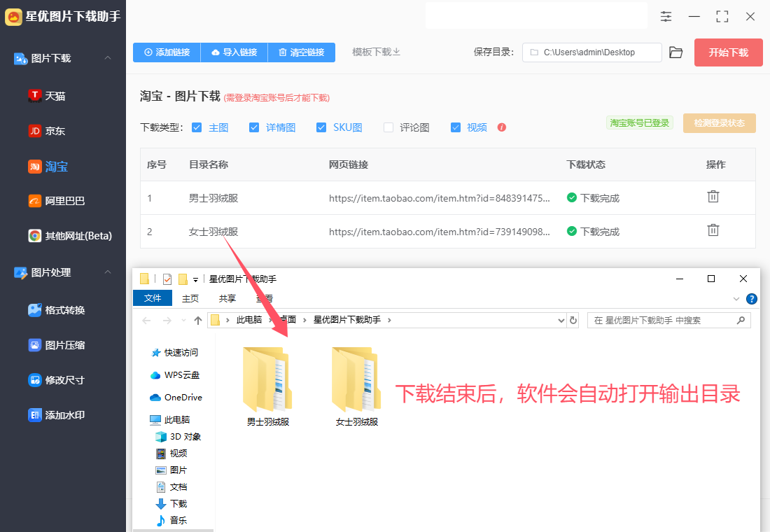Image resolution: width=770 pixels, height=532 pixels.
Task: Open the 图片压缩 image compression tool
Action: tap(57, 345)
